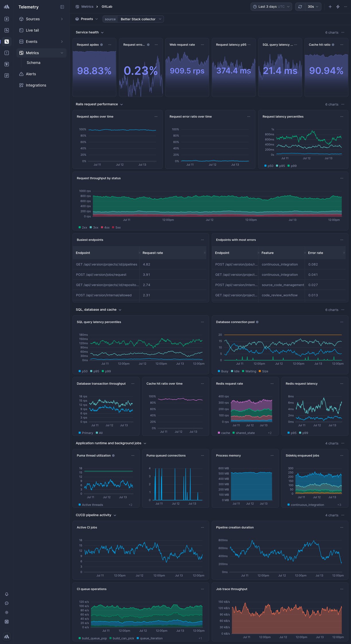Click the refresh icon in top bar
The image size is (351, 644).
[300, 7]
